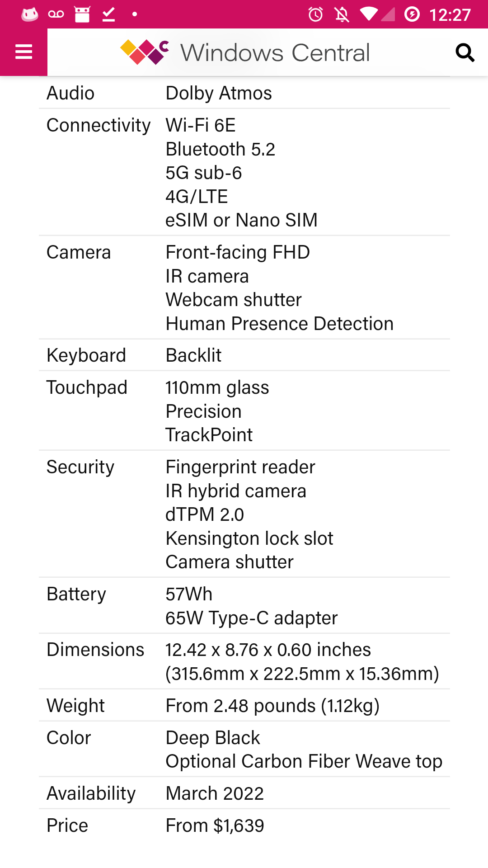
Task: Tap the calendar notification icon
Action: point(82,14)
